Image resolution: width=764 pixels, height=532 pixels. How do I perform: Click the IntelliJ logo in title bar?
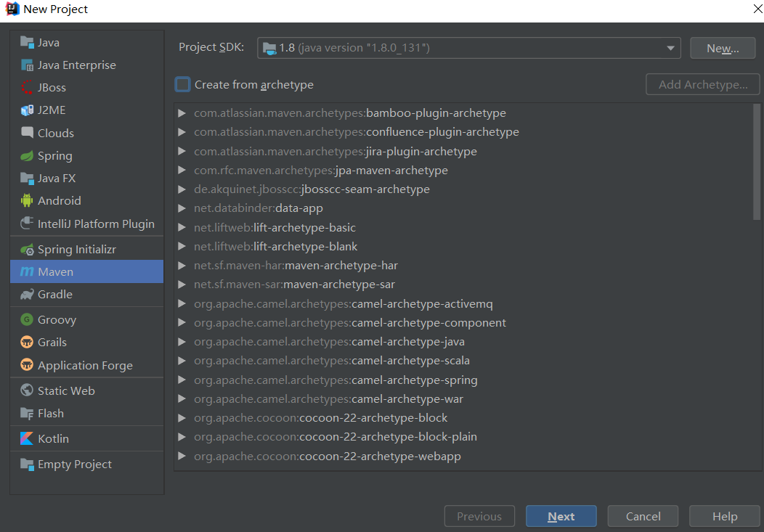12,9
